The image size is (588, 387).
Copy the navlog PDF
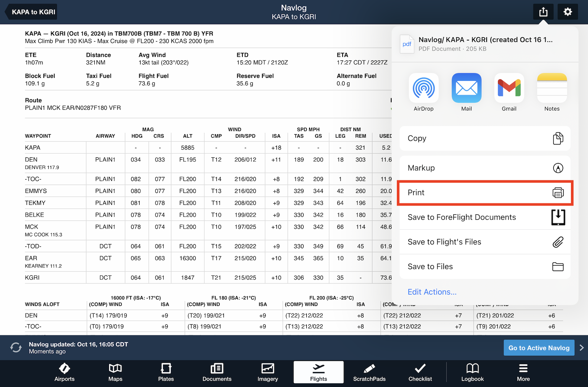coord(485,138)
